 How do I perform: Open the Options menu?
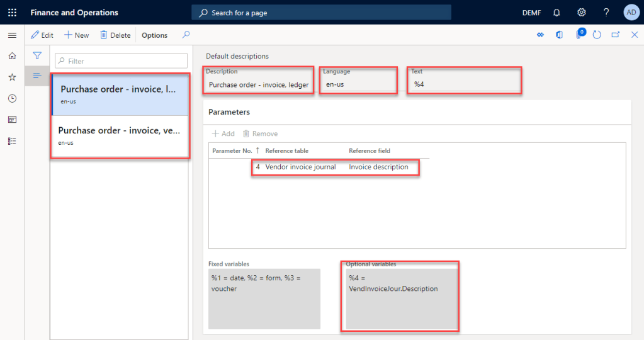(154, 35)
